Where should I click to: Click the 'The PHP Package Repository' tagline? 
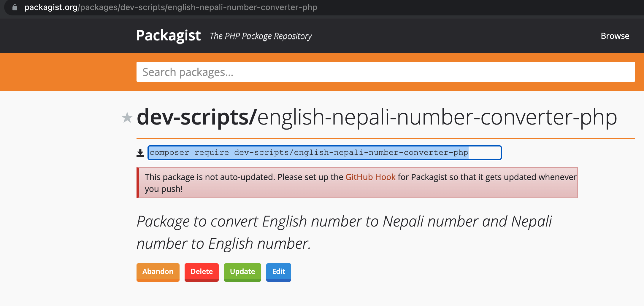point(261,36)
